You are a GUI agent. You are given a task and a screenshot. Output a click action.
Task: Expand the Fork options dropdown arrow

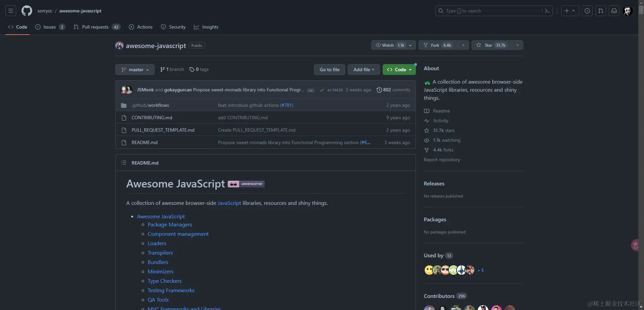(x=463, y=45)
